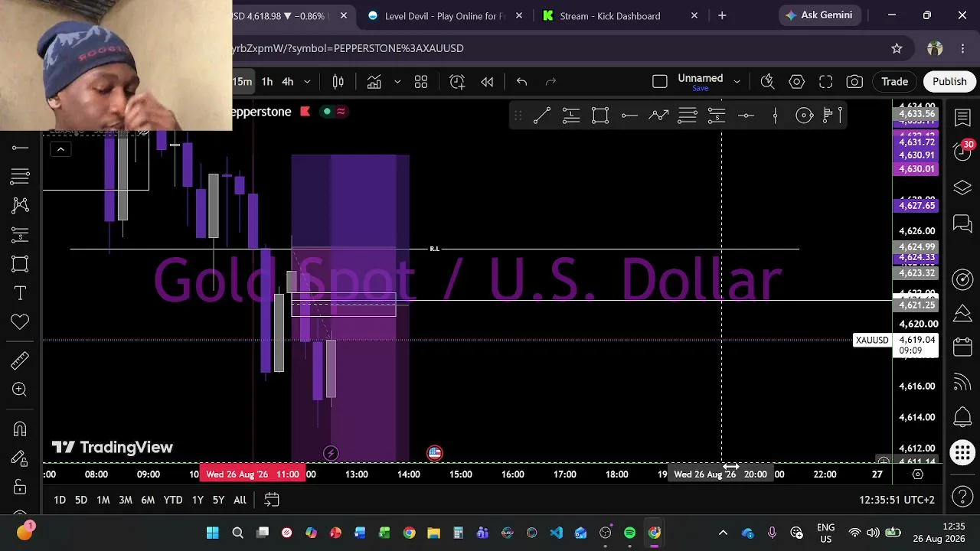This screenshot has height=551, width=980.
Task: Click the browser address bar URL
Action: tap(348, 48)
